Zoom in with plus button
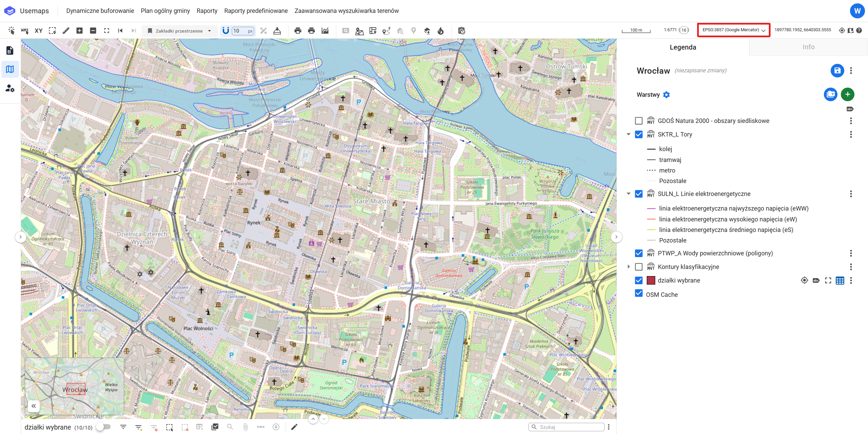This screenshot has height=434, width=868. pos(79,31)
